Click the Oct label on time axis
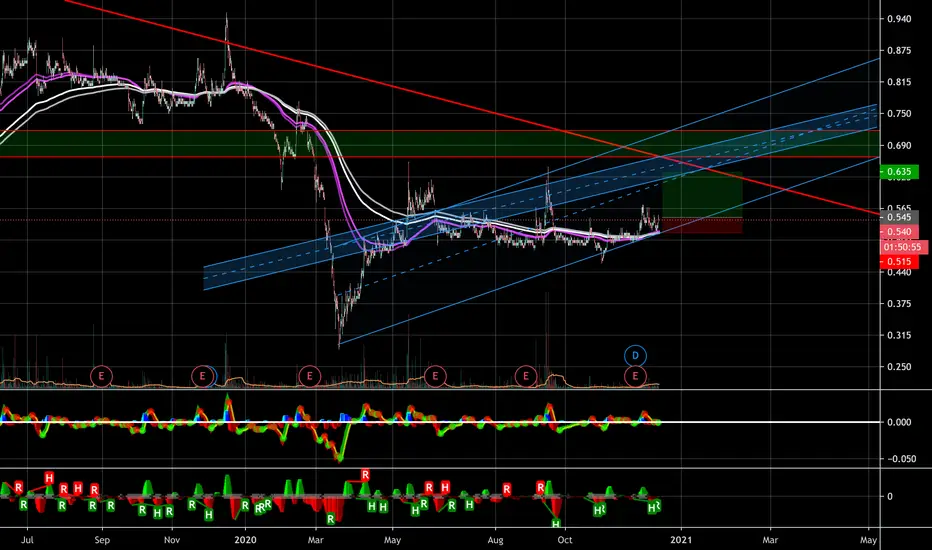 point(565,540)
